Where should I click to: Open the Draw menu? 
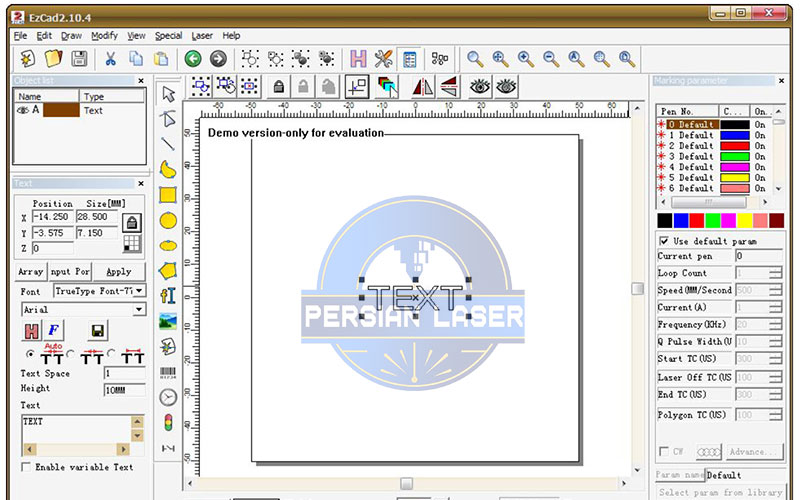71,36
